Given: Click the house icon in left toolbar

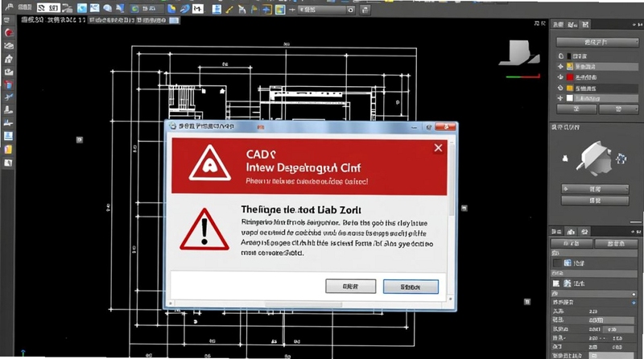Looking at the screenshot, I should pyautogui.click(x=8, y=59).
